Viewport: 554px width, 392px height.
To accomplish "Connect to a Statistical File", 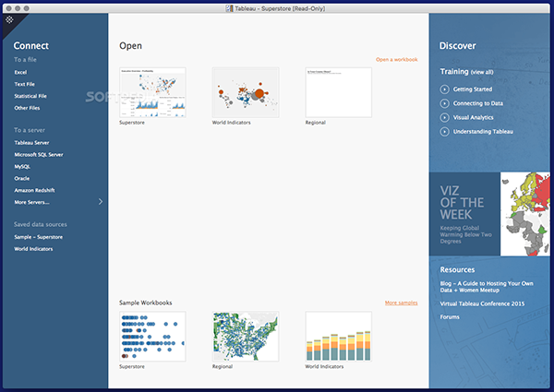I will (x=30, y=96).
